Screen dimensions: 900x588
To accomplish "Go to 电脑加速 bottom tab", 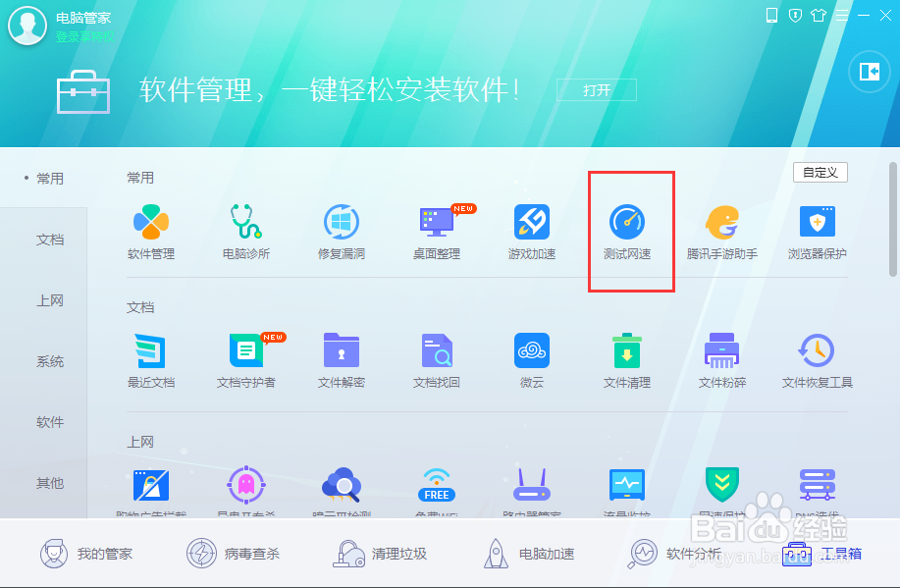I will [x=529, y=554].
